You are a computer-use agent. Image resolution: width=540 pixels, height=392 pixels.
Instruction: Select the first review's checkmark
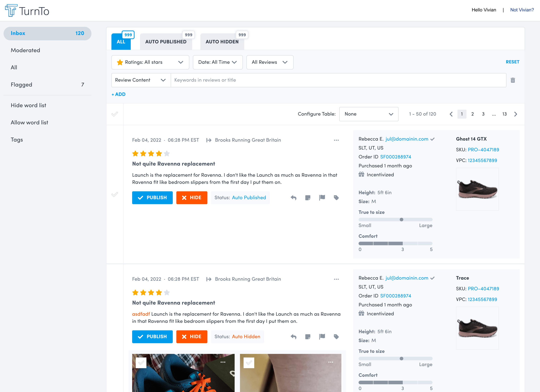click(114, 194)
